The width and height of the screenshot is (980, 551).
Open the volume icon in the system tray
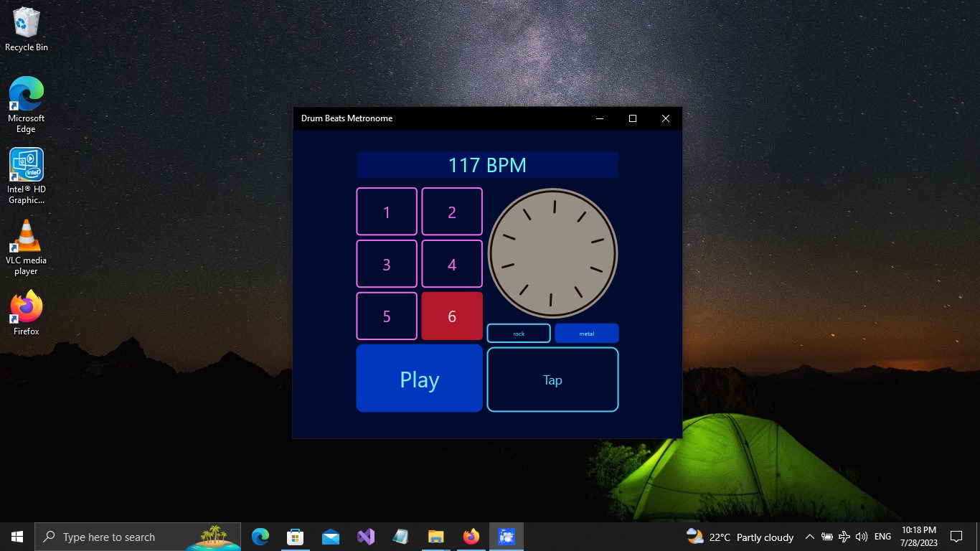coord(861,536)
